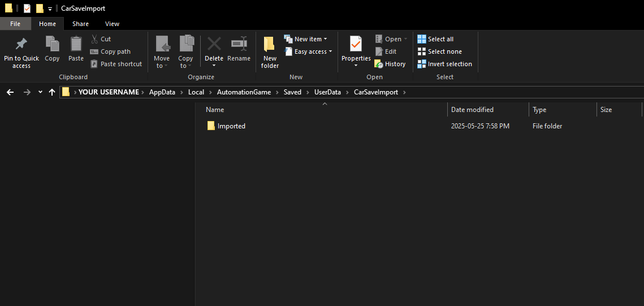Click the File folder type cell

[x=547, y=126]
